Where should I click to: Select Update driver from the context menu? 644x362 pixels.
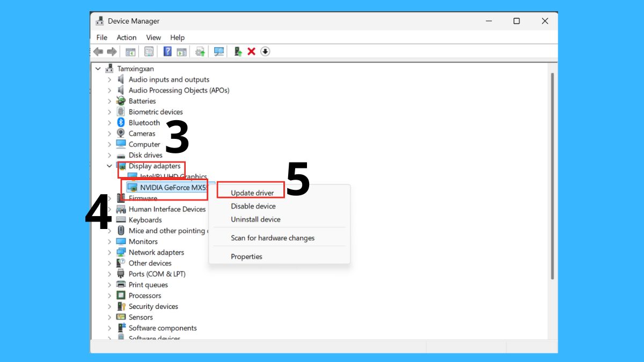(x=251, y=193)
